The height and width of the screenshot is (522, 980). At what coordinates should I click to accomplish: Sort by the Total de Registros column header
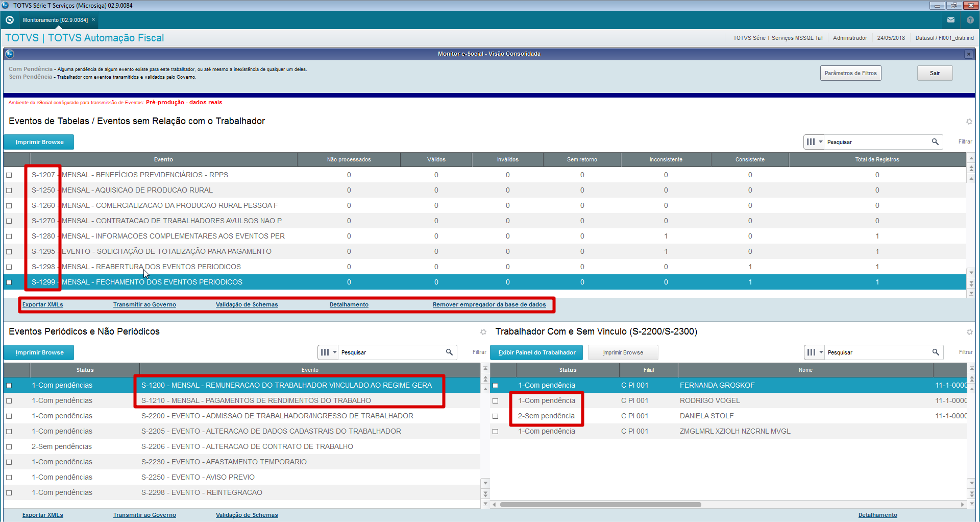click(x=877, y=160)
